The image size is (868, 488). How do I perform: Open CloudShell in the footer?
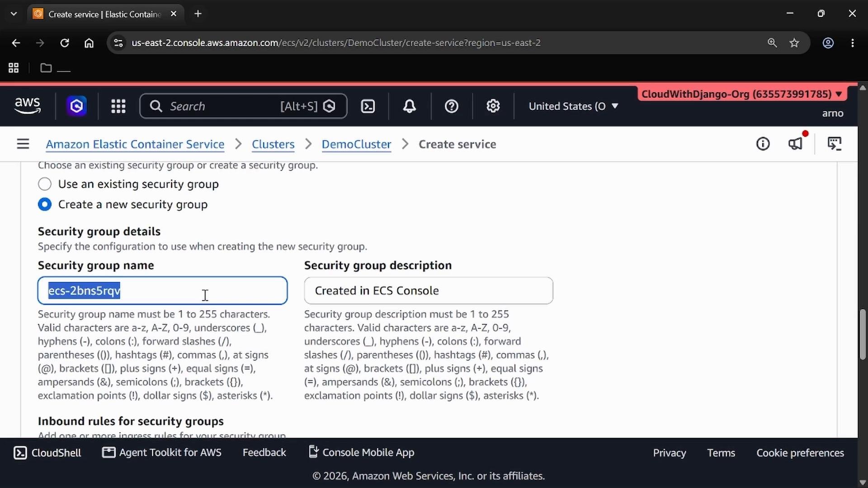[47, 453]
